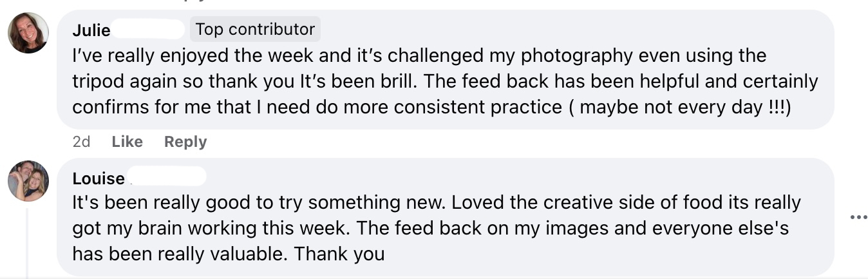Click the blanked-out surname next to Louise

(x=167, y=177)
